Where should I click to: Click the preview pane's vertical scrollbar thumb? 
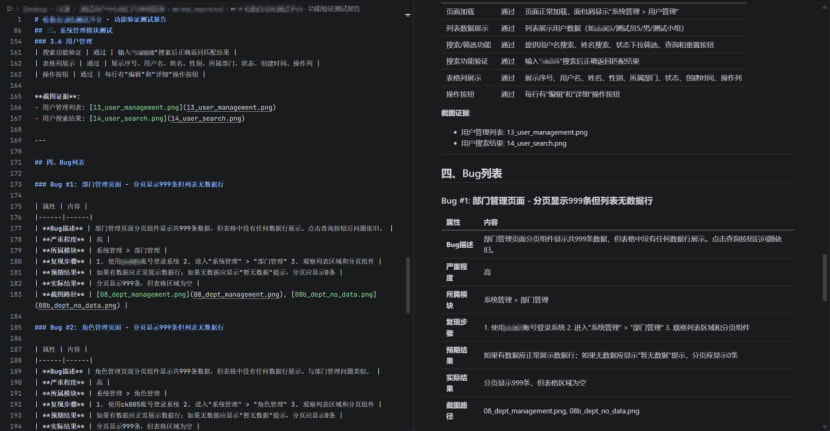(x=825, y=277)
